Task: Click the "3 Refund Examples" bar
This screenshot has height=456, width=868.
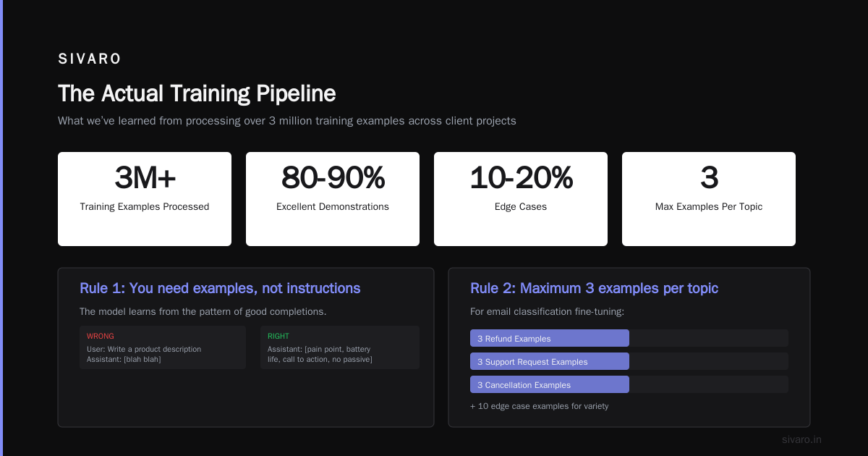Action: coord(550,338)
